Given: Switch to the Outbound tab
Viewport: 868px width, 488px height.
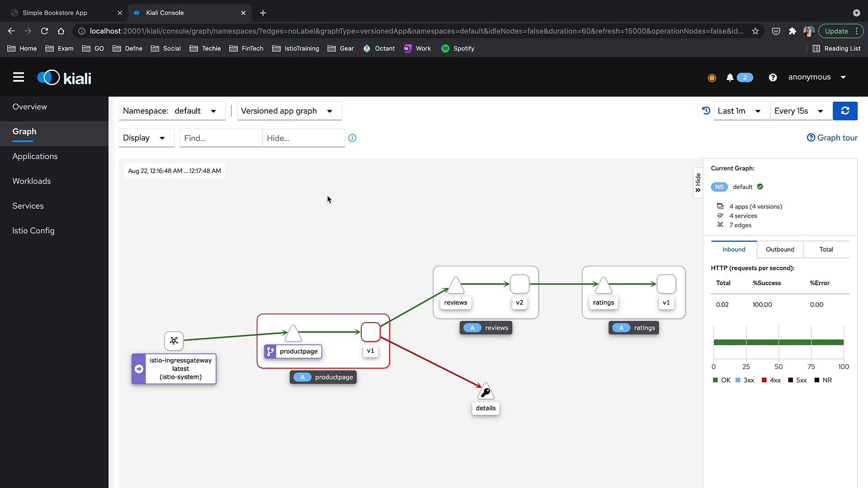Looking at the screenshot, I should 780,249.
